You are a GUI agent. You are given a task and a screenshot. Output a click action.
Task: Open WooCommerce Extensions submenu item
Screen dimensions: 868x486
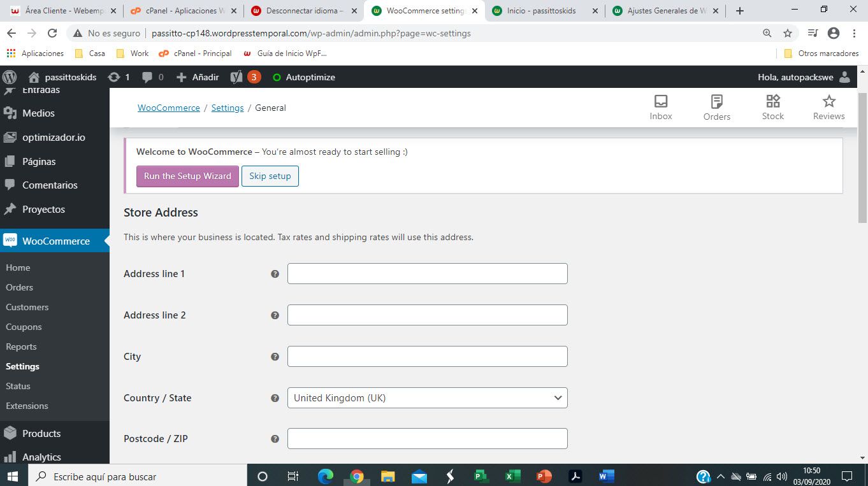pyautogui.click(x=27, y=406)
